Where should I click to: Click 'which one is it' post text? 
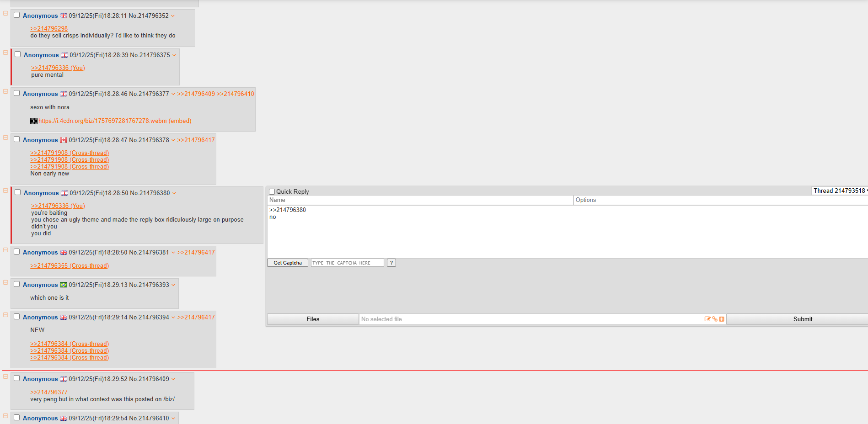pos(49,298)
